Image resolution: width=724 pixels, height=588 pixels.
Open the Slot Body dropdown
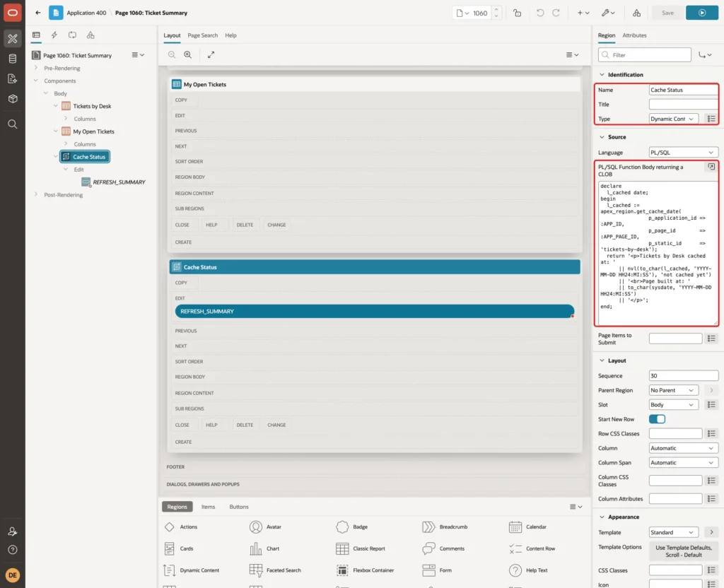pyautogui.click(x=673, y=405)
